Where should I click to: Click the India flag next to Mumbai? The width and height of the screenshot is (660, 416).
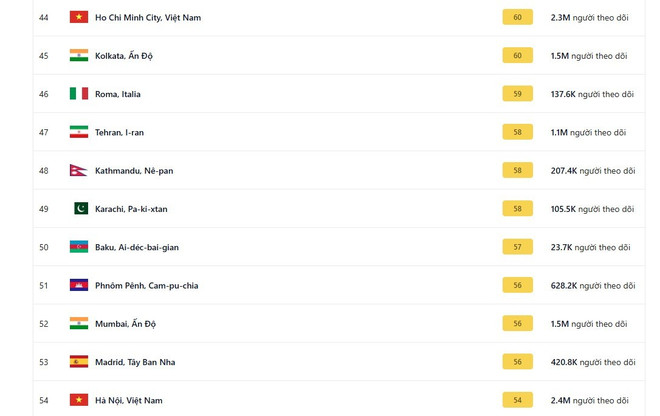point(79,324)
